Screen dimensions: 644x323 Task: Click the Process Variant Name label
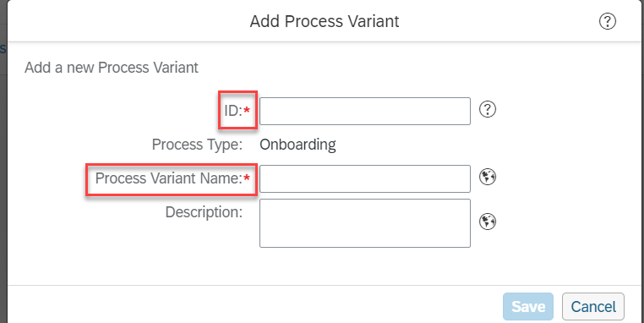point(169,178)
